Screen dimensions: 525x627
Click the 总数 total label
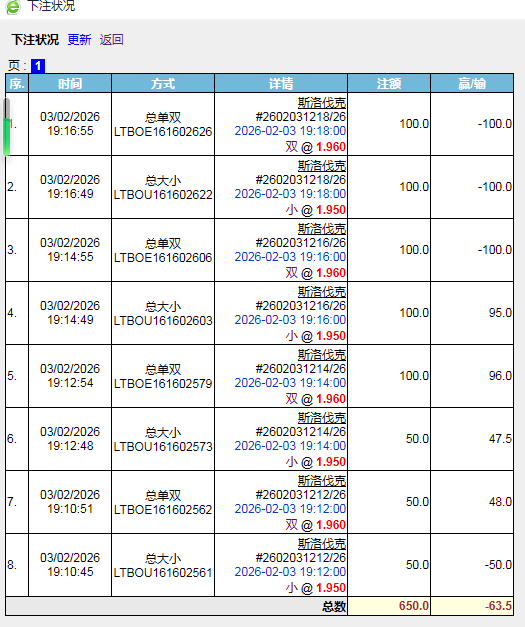[334, 606]
